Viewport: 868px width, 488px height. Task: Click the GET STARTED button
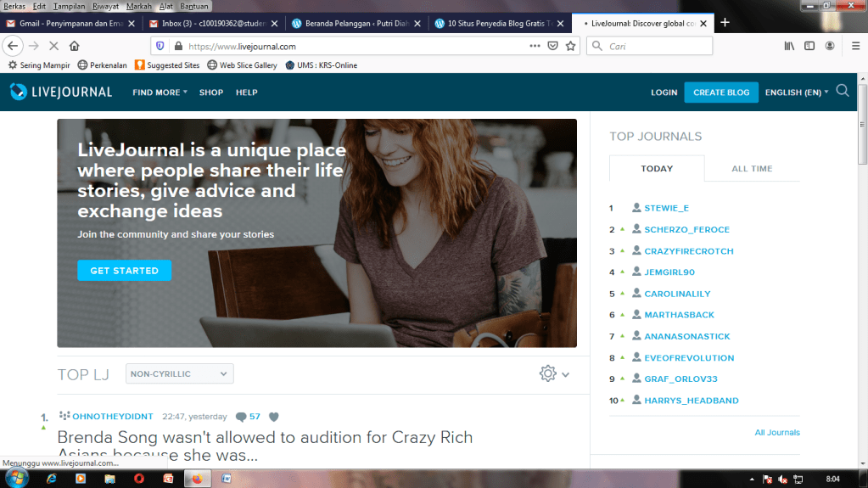pyautogui.click(x=124, y=271)
